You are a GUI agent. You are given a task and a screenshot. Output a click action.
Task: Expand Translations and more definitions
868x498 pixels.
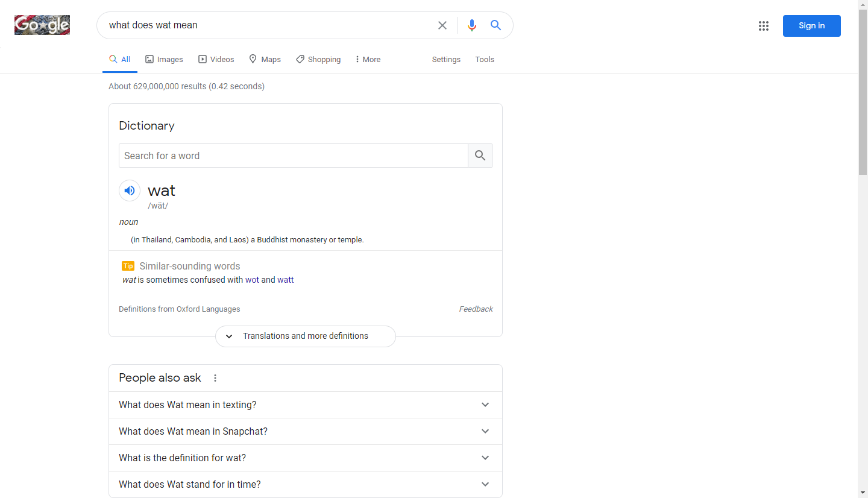click(x=305, y=336)
